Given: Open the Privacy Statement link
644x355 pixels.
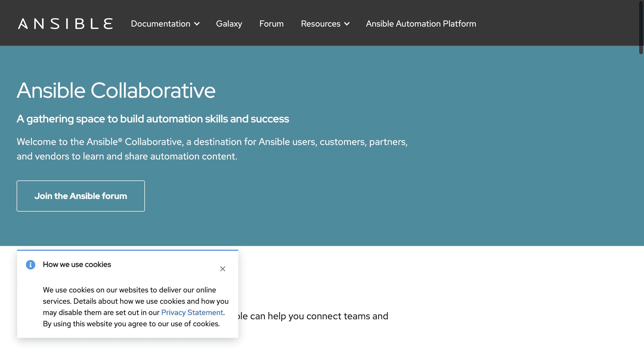Looking at the screenshot, I should (192, 312).
